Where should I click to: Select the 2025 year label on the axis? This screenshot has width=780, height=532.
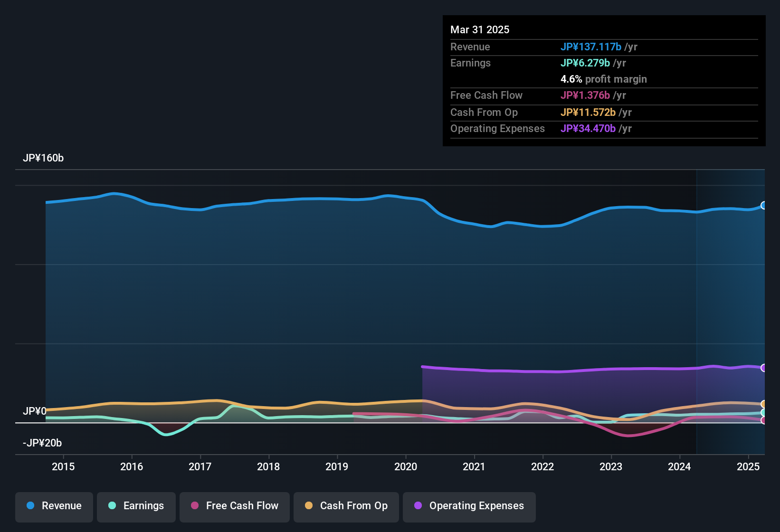[x=749, y=467]
